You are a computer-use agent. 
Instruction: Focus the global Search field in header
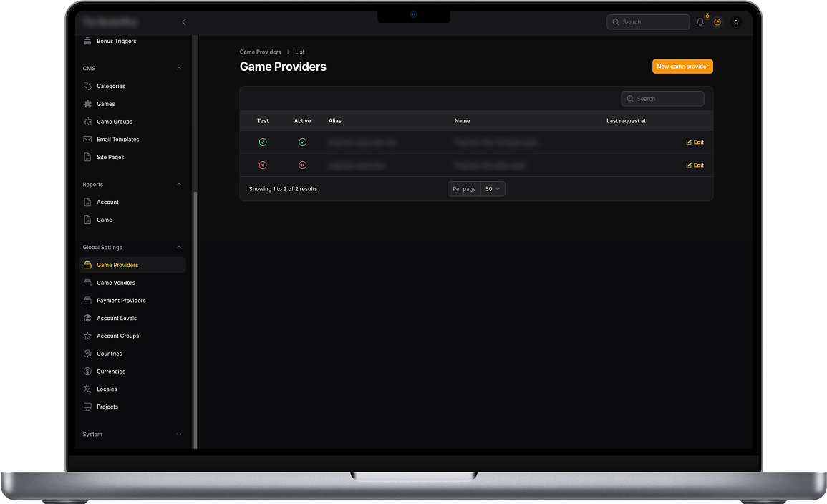(x=648, y=22)
